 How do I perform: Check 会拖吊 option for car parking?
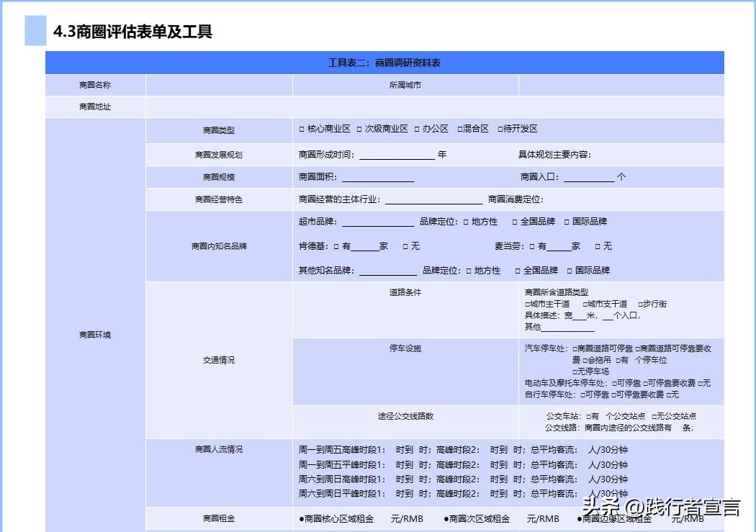pyautogui.click(x=585, y=360)
